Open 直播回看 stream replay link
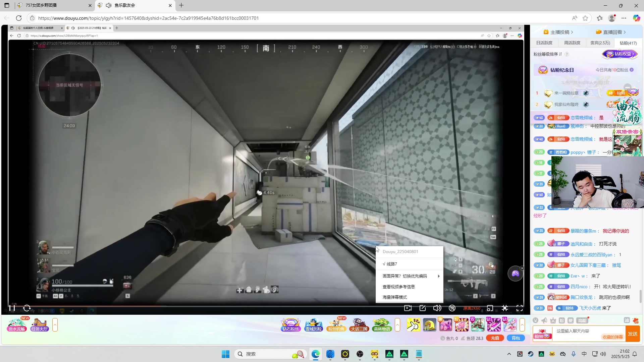644x362 pixels. click(x=610, y=32)
